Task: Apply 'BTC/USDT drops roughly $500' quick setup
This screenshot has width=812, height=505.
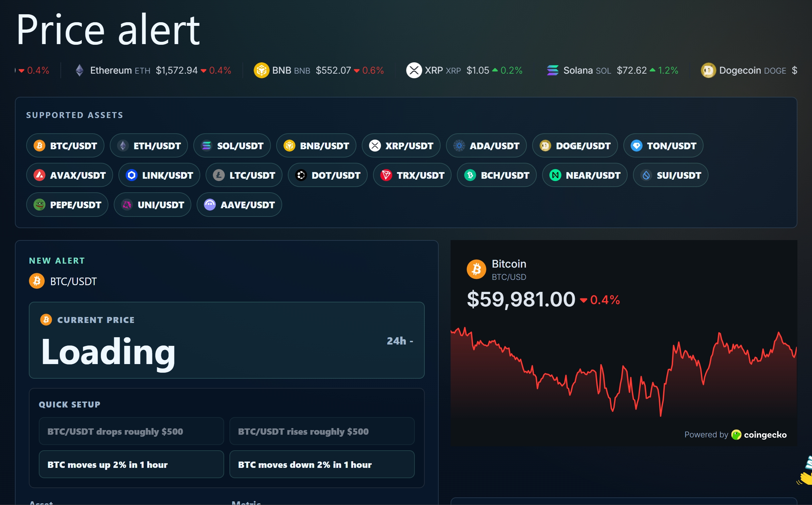Action: tap(131, 431)
